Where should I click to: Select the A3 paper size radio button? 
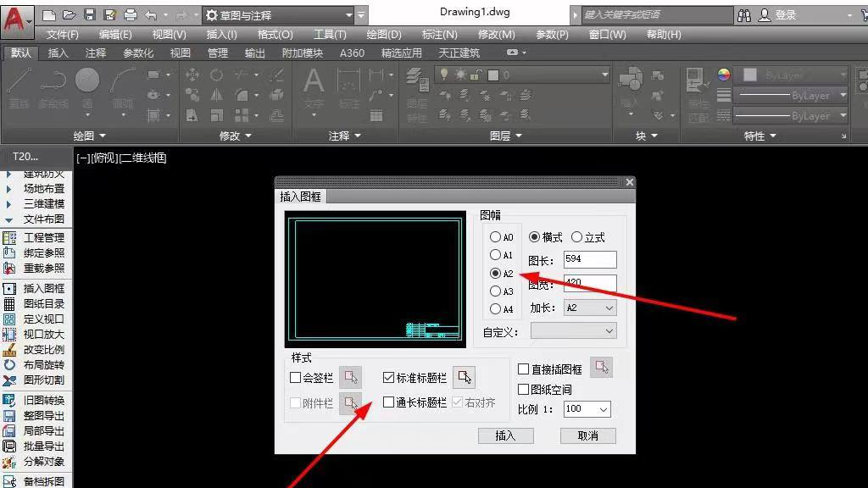(x=496, y=291)
